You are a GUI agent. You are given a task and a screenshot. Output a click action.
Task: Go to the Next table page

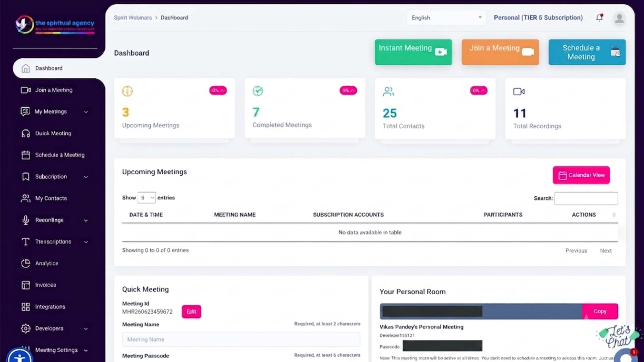tap(606, 251)
